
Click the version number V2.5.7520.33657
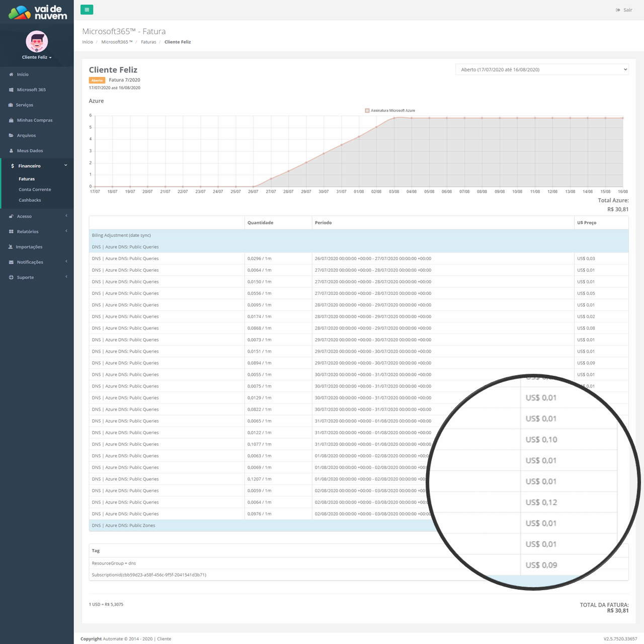pyautogui.click(x=620, y=639)
